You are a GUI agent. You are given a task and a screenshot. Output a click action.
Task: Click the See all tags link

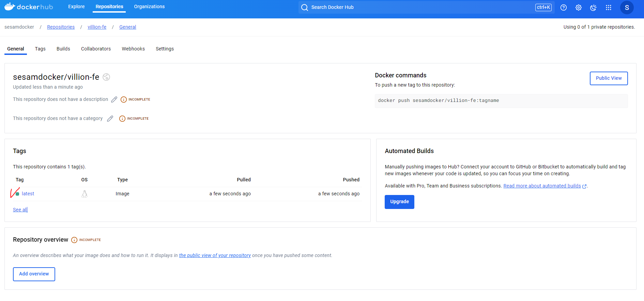point(20,210)
